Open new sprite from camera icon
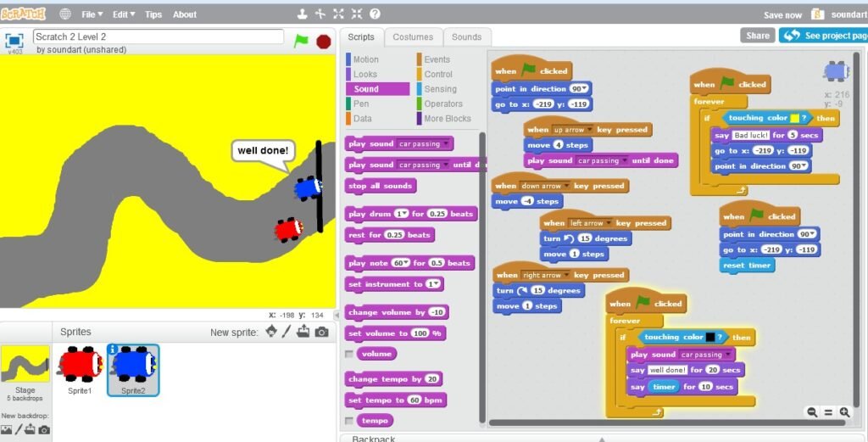 click(x=321, y=332)
